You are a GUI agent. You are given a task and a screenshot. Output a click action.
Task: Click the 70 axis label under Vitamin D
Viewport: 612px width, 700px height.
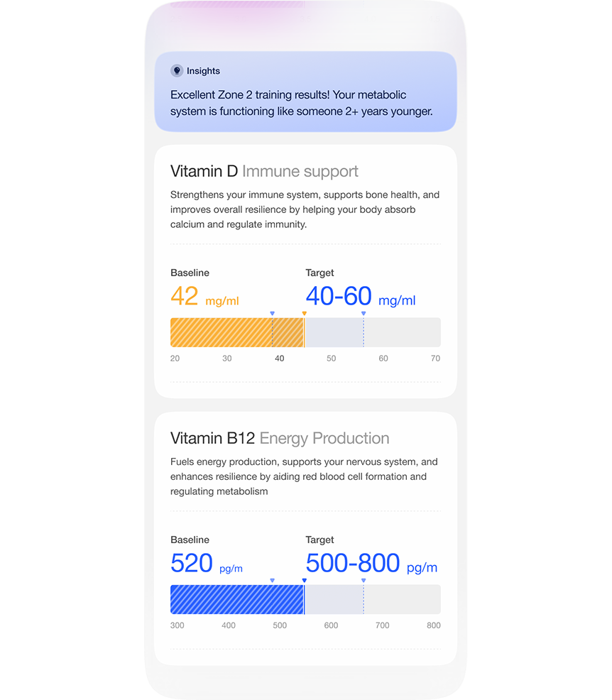point(435,359)
